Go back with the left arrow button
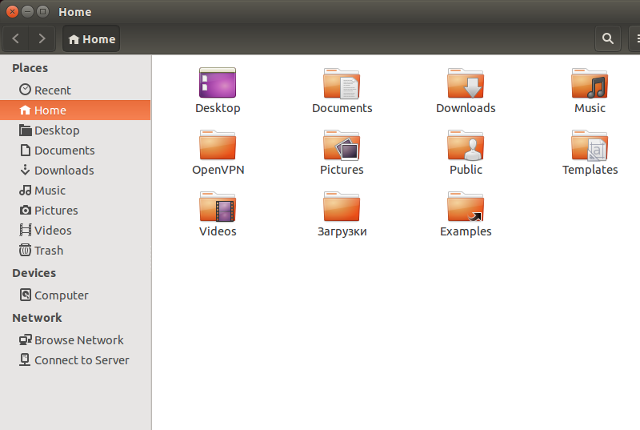This screenshot has height=430, width=640. 16,39
